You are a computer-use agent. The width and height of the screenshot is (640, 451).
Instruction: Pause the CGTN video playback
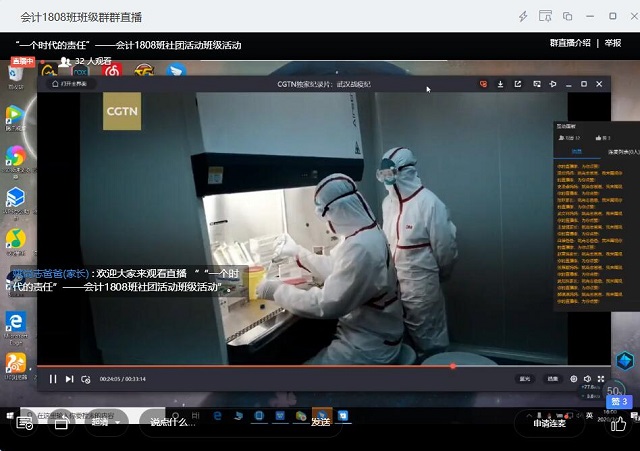53,379
